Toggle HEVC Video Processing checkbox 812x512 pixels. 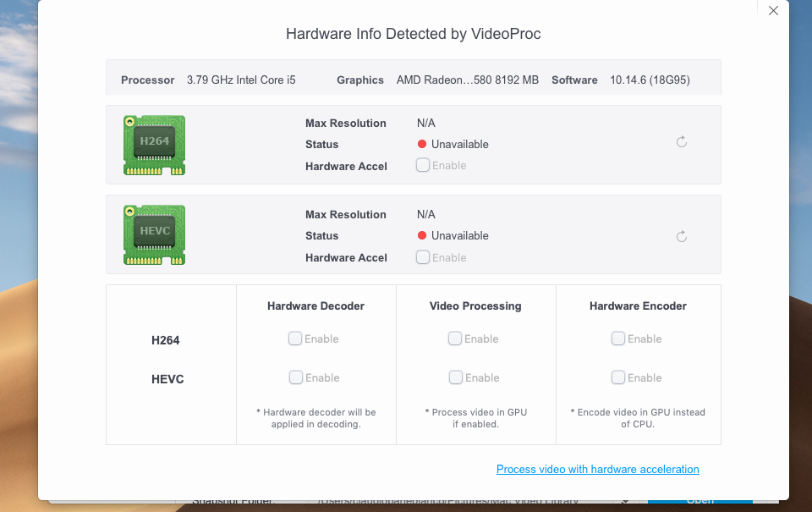coord(456,377)
